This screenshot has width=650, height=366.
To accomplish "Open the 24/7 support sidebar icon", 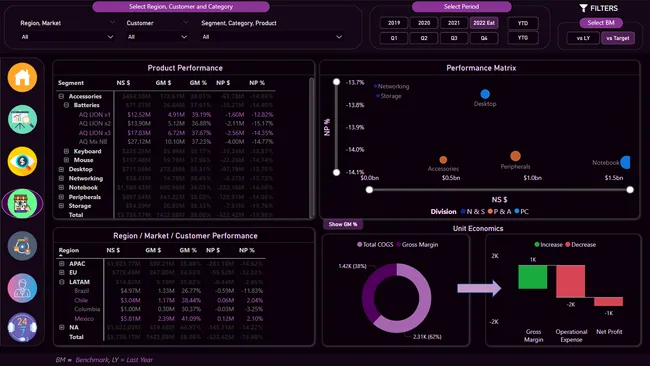I will (22, 327).
